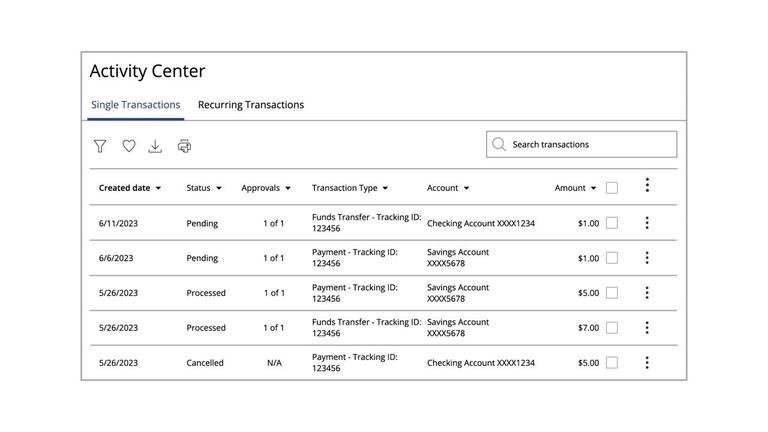768x432 pixels.
Task: Check the box for $7.00 transaction
Action: (612, 328)
